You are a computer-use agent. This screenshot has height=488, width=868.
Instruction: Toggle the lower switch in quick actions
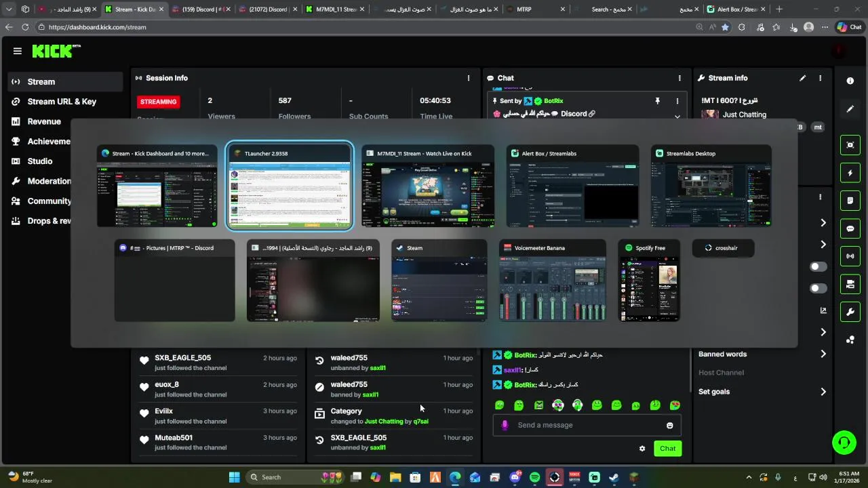pyautogui.click(x=818, y=289)
